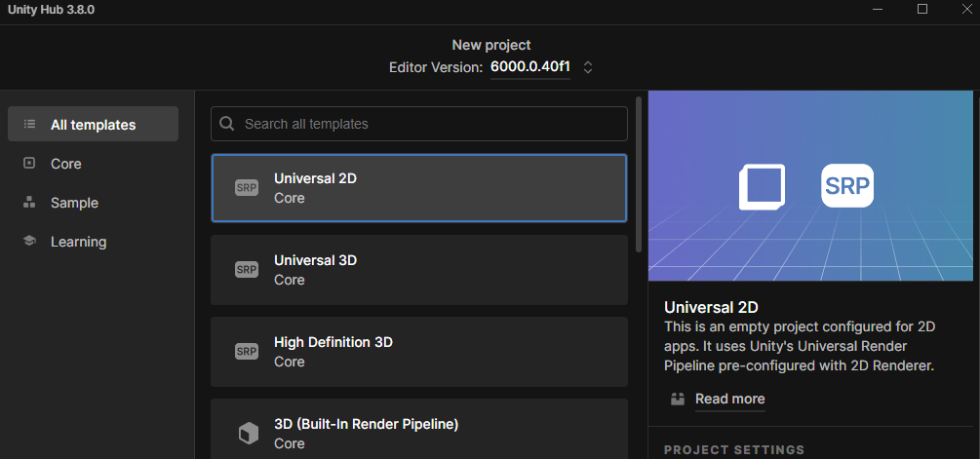Click the white square logo in preview

(x=762, y=187)
